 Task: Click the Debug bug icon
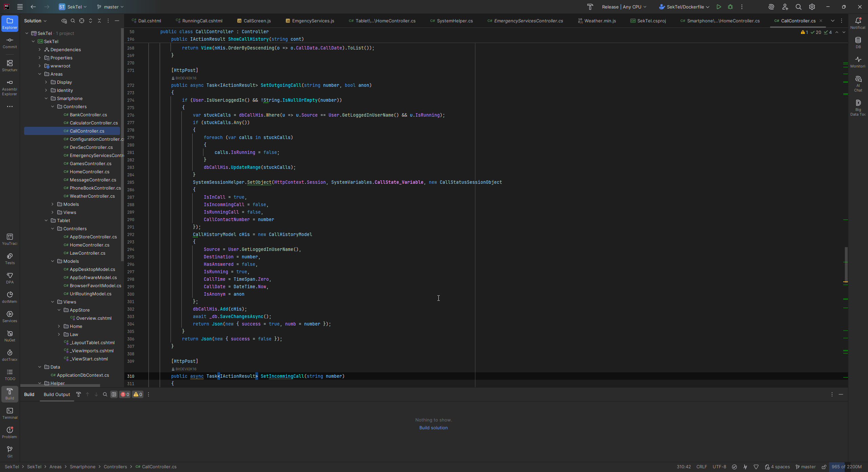[730, 7]
